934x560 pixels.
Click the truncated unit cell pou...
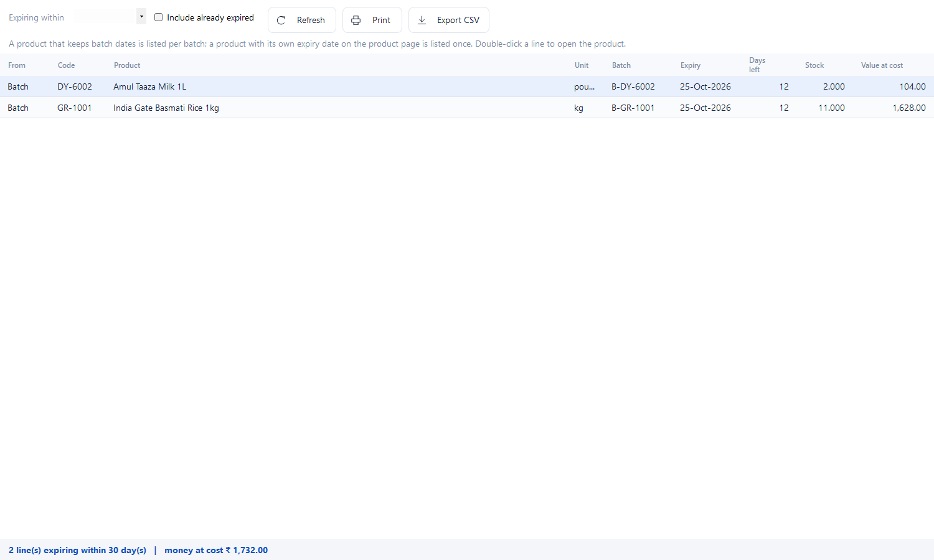[x=585, y=86]
